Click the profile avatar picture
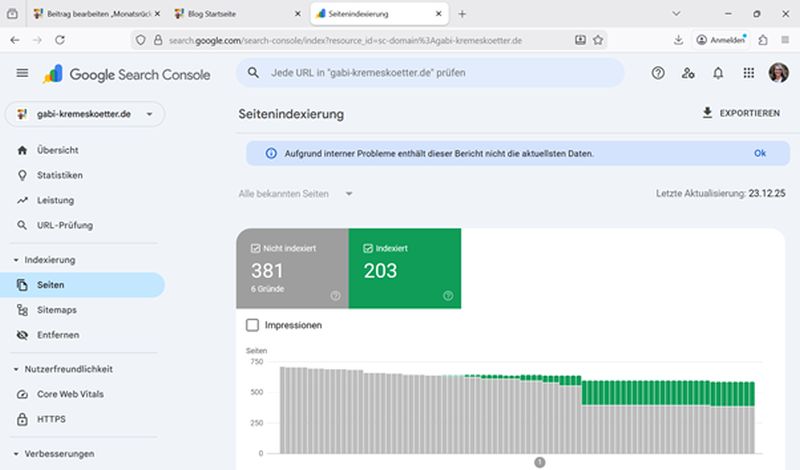The image size is (800, 470). pyautogui.click(x=778, y=73)
